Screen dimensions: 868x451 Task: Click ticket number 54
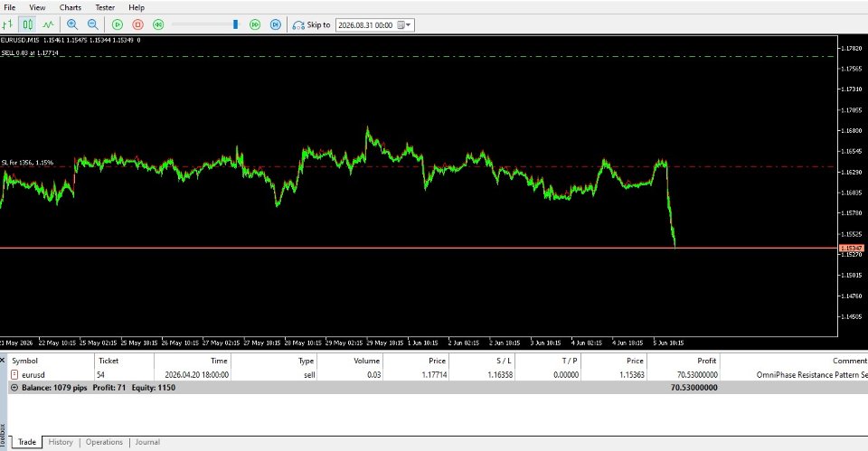(100, 375)
